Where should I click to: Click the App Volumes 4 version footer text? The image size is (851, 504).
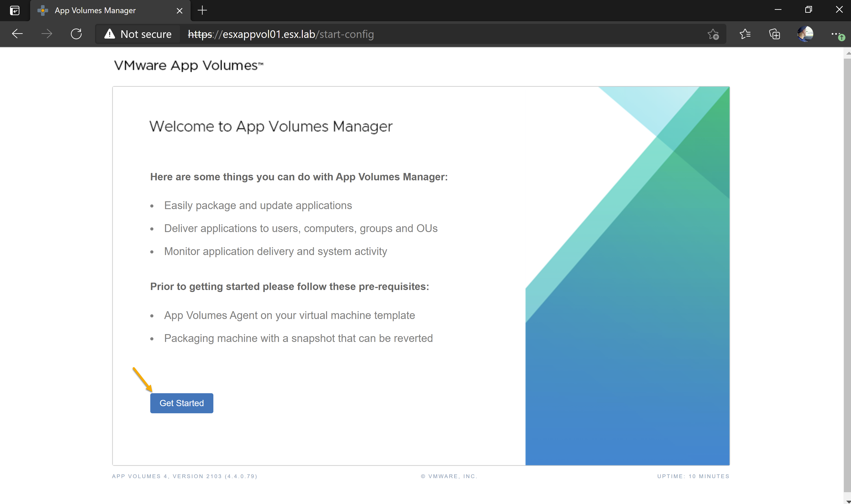[x=185, y=476]
